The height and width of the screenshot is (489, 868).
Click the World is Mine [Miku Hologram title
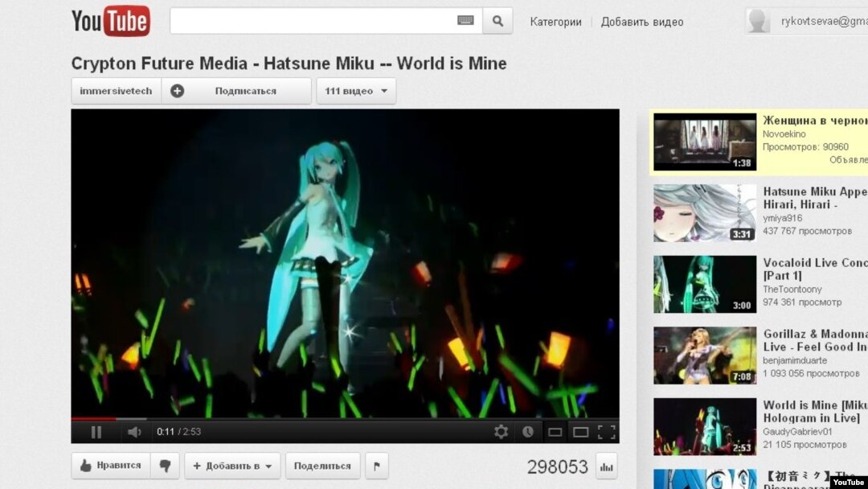tap(816, 412)
